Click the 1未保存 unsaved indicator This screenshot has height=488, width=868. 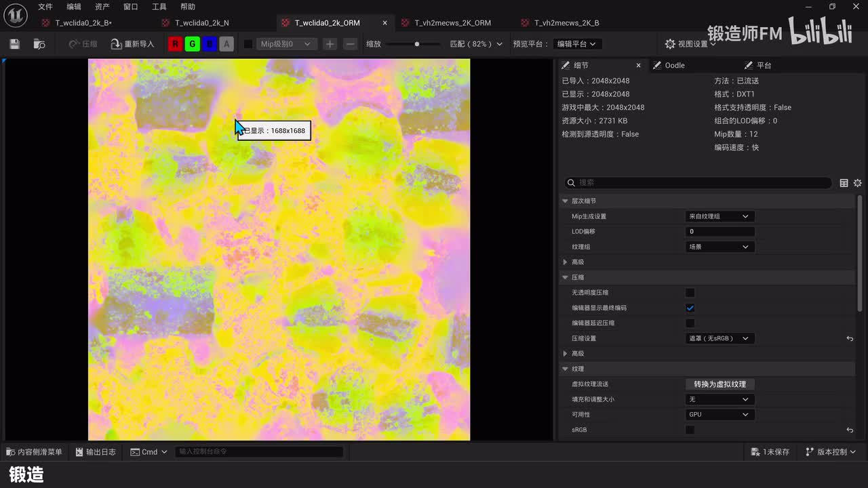pos(770,452)
